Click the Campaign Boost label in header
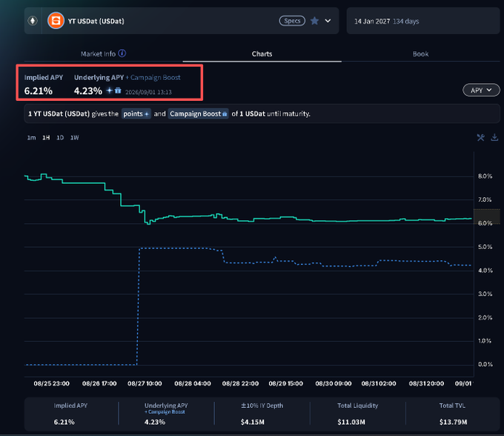The width and height of the screenshot is (504, 436). coord(155,78)
